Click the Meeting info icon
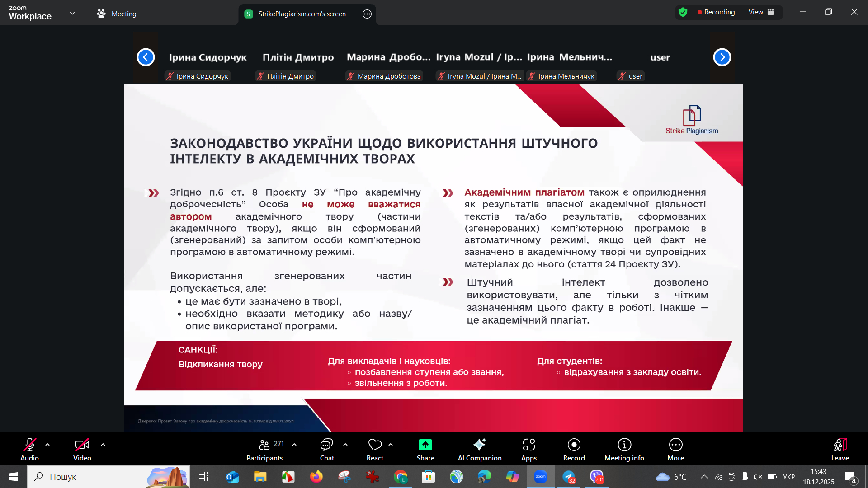868x488 pixels. [x=624, y=445]
